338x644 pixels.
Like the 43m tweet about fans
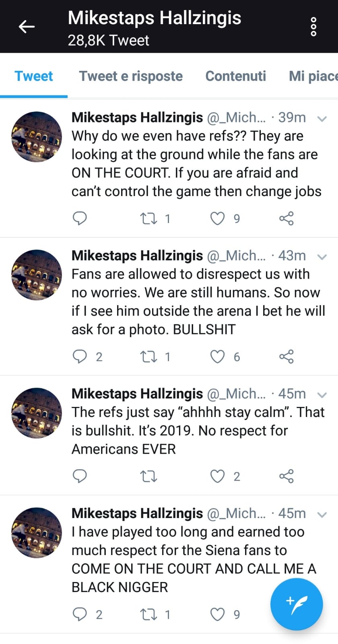click(218, 356)
